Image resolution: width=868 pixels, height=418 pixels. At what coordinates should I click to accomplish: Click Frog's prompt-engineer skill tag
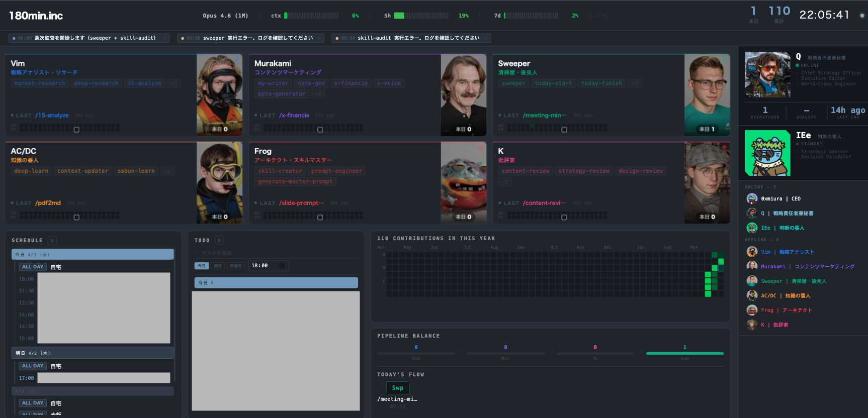[336, 171]
